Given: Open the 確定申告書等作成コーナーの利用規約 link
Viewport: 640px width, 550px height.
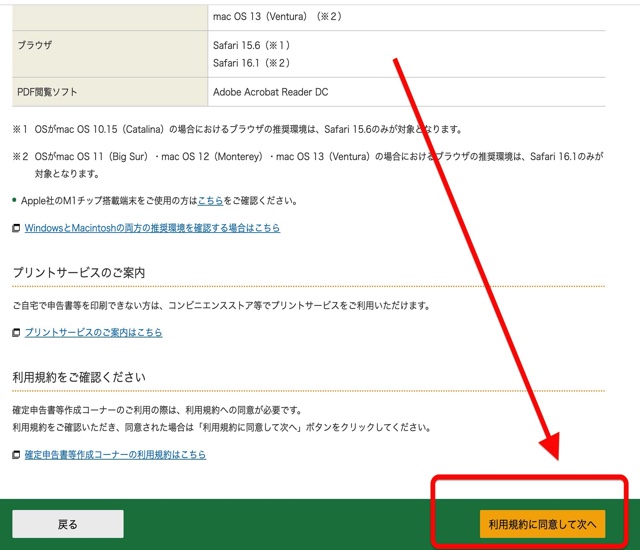Looking at the screenshot, I should 115,454.
